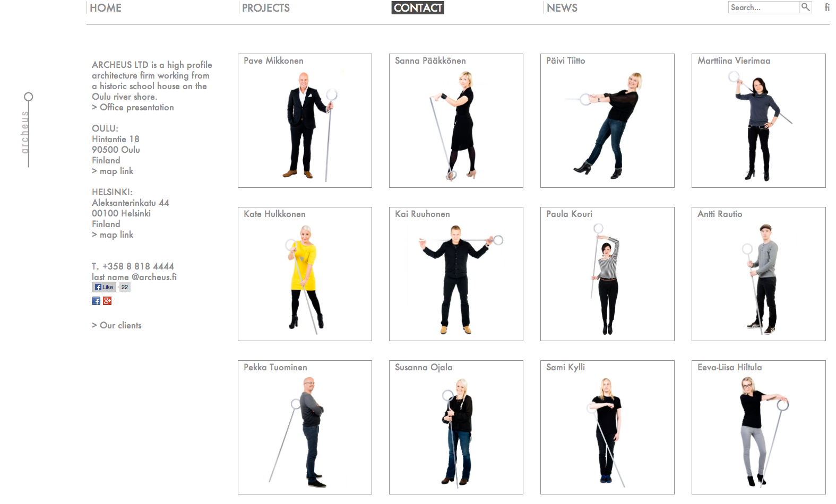Open Päivi Tiitto's profile photo
This screenshot has height=504, width=836.
coord(607,120)
